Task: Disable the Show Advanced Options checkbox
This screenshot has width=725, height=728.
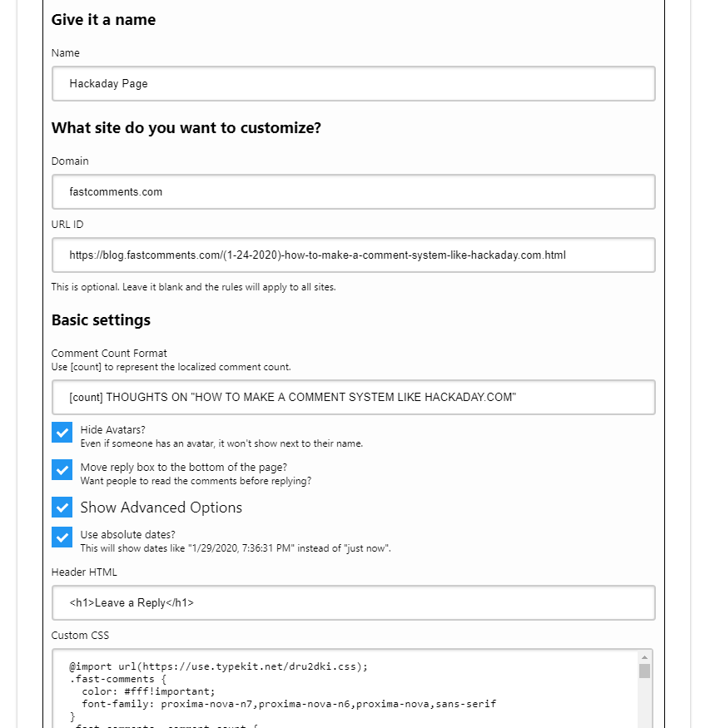Action: pos(62,507)
